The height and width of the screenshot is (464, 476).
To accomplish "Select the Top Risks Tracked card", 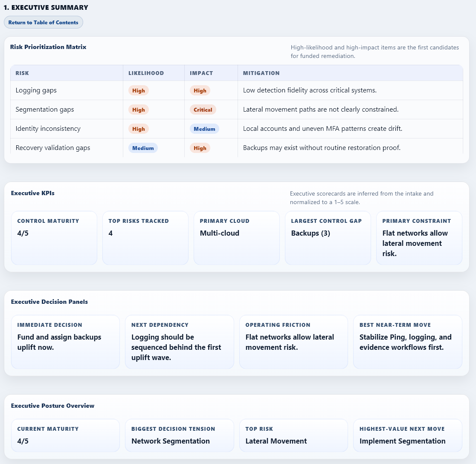I will [145, 237].
